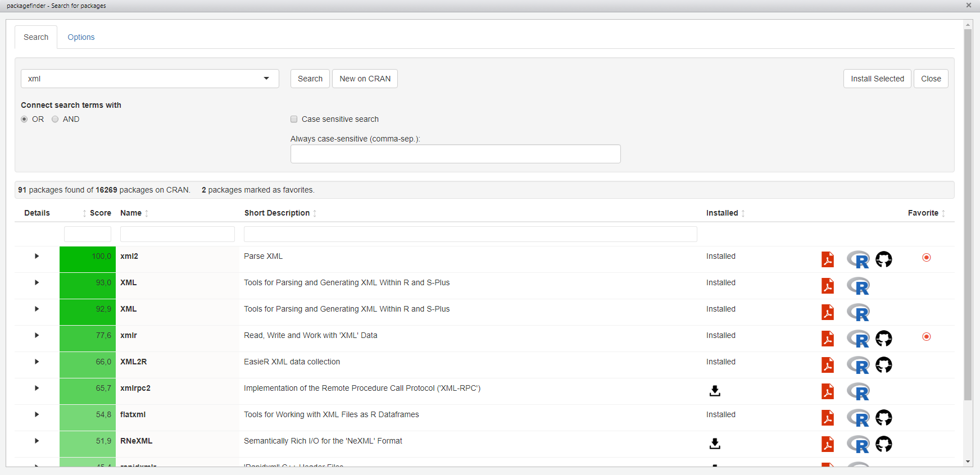Open CRAN R page for xmlr package
This screenshot has width=980, height=475.
(x=858, y=339)
